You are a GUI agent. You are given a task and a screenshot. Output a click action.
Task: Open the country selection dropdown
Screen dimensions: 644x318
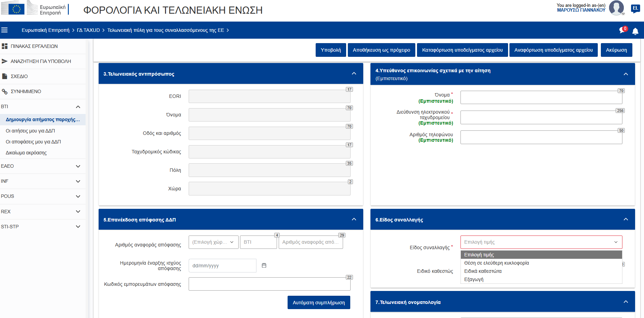pyautogui.click(x=213, y=242)
